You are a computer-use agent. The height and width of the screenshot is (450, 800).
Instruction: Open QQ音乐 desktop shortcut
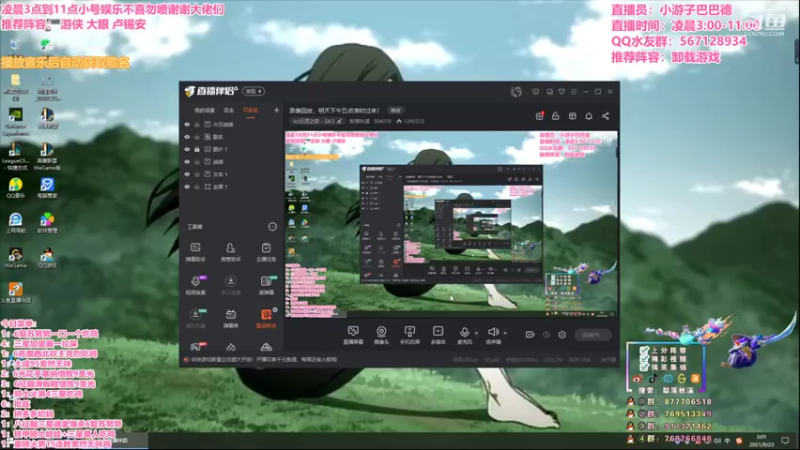point(15,188)
